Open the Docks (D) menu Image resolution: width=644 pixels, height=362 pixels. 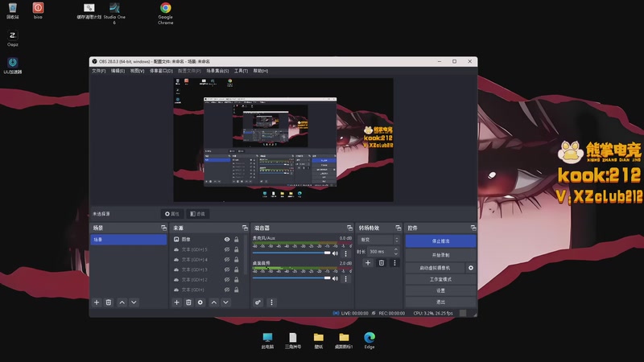(x=161, y=71)
